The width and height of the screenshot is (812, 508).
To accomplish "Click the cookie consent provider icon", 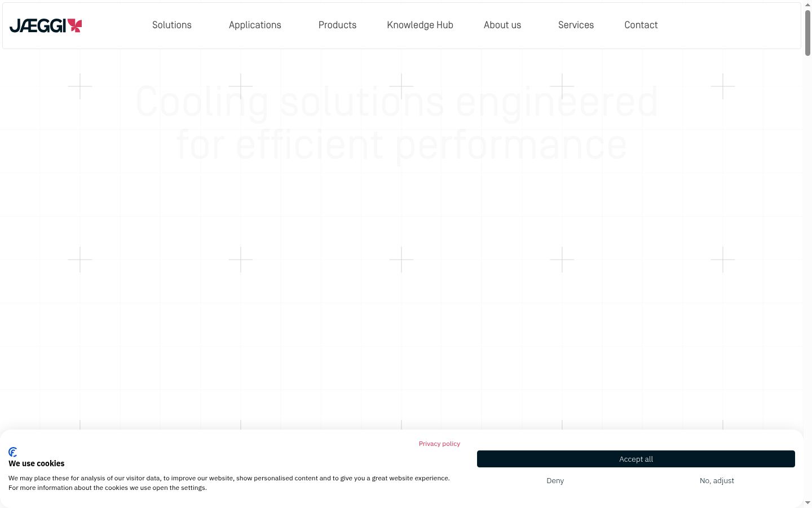I will pyautogui.click(x=13, y=452).
